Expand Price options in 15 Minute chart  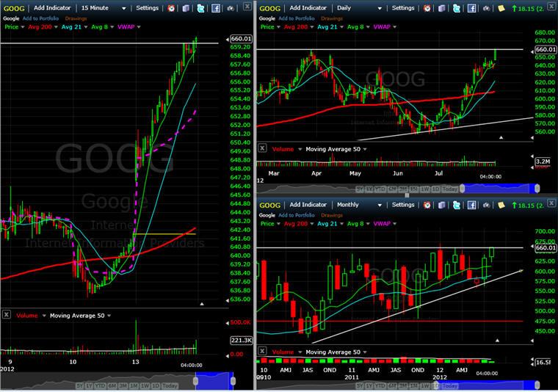(x=23, y=27)
